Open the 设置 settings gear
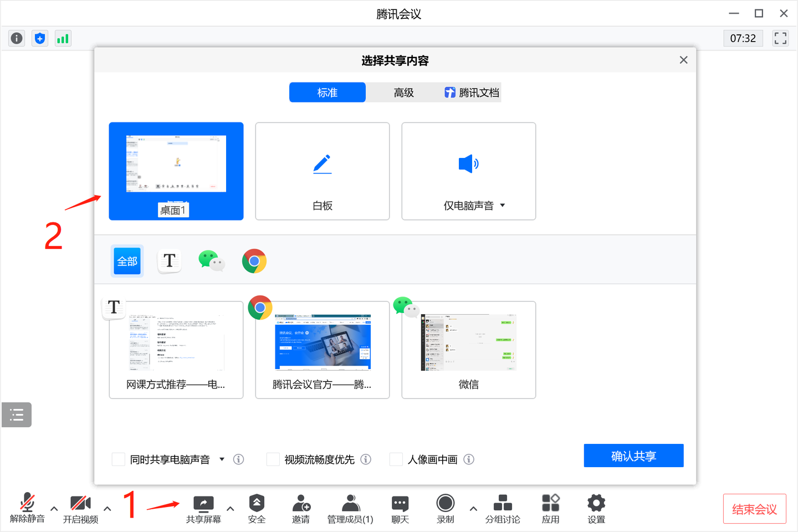The width and height of the screenshot is (798, 532). click(596, 508)
